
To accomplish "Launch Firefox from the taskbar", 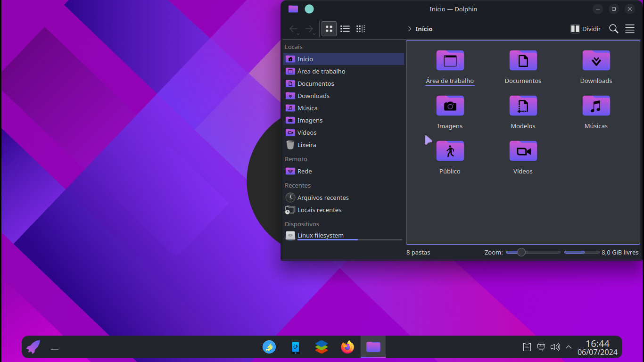I will click(347, 347).
